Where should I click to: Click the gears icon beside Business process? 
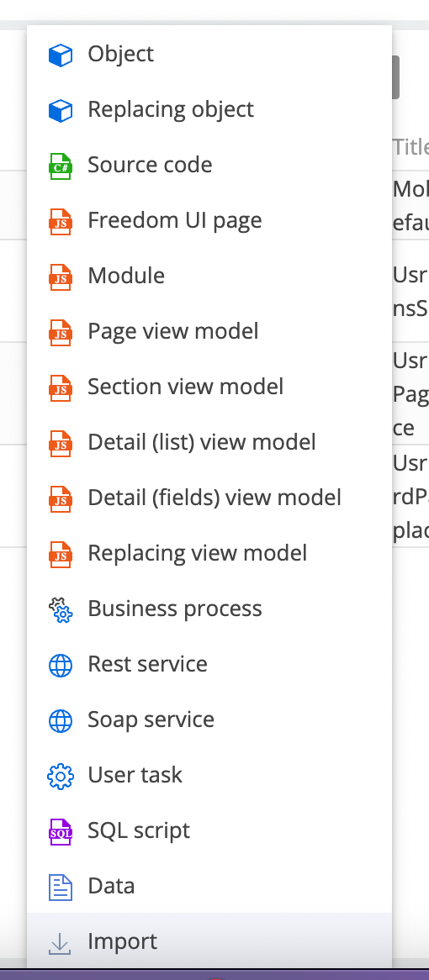[61, 611]
